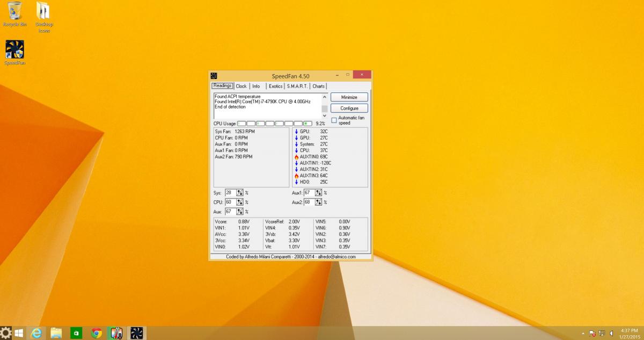
Task: Click the 'End of detection' log line
Action: [x=230, y=107]
